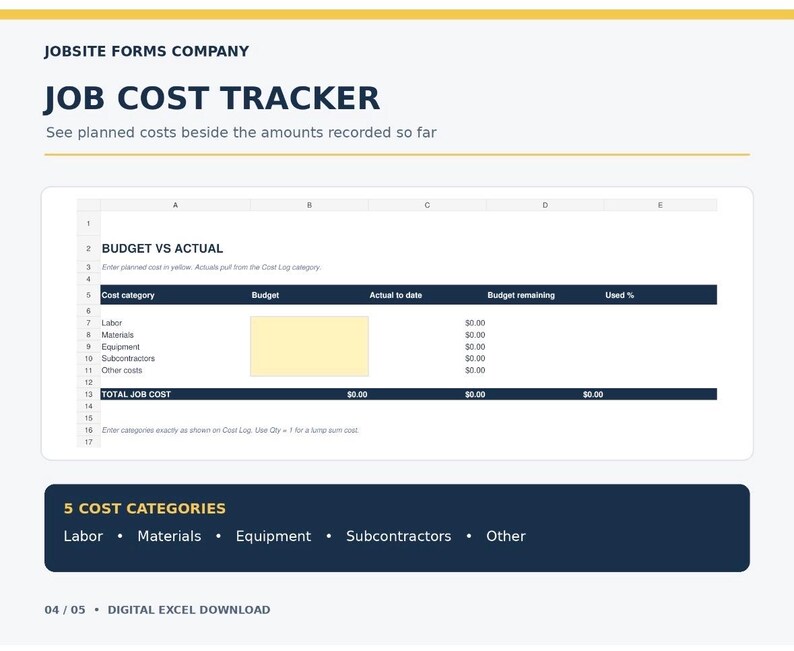Select the Subcontractors row label
Viewport: 794px width, 651px height.
point(128,358)
